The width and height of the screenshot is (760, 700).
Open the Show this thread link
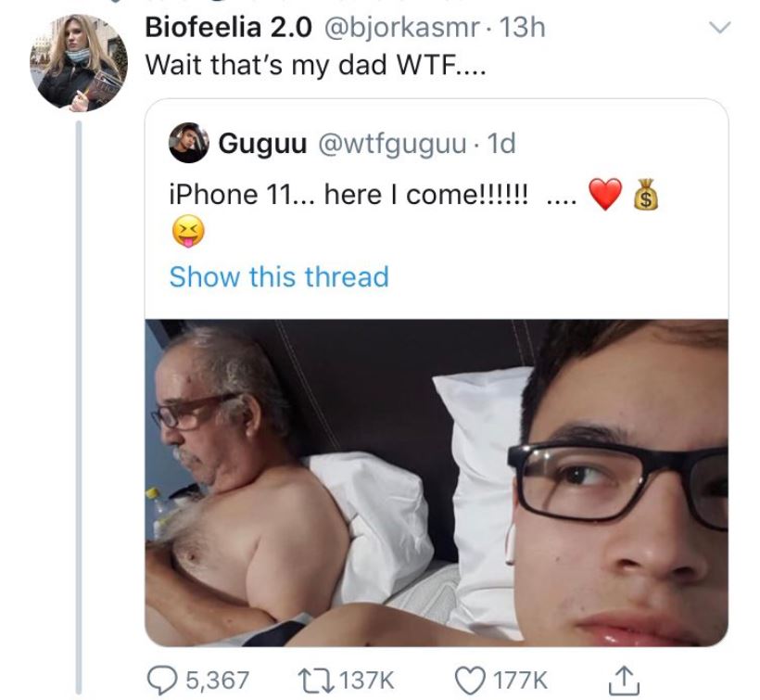pyautogui.click(x=279, y=277)
